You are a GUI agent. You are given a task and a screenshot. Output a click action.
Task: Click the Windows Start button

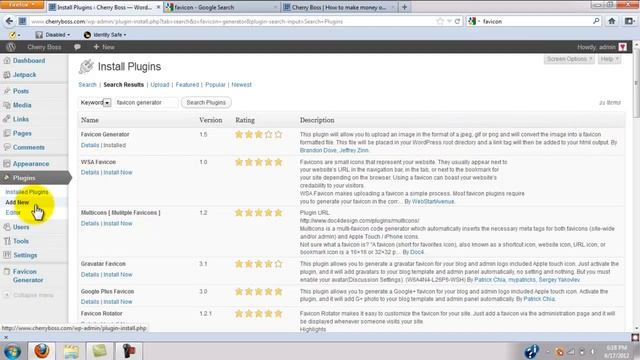click(12, 351)
